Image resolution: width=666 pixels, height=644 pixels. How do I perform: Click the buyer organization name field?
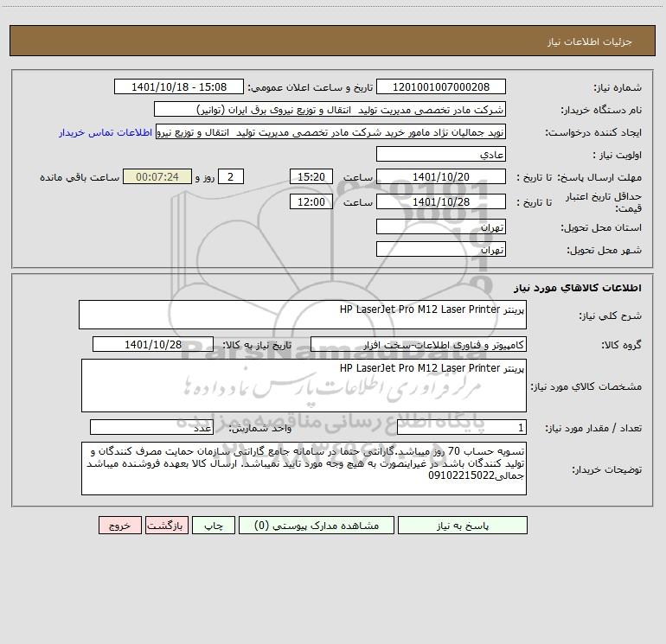[330, 109]
